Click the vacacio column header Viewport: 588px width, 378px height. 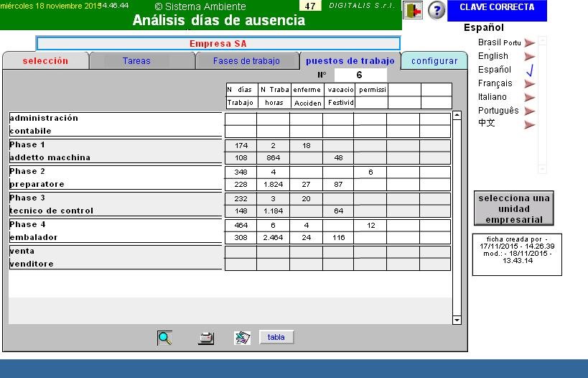(x=340, y=90)
